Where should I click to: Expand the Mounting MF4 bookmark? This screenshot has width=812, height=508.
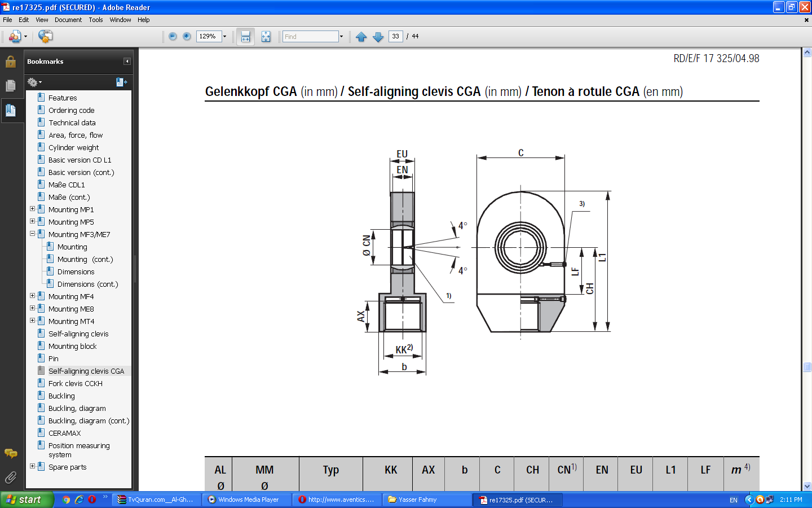[33, 296]
